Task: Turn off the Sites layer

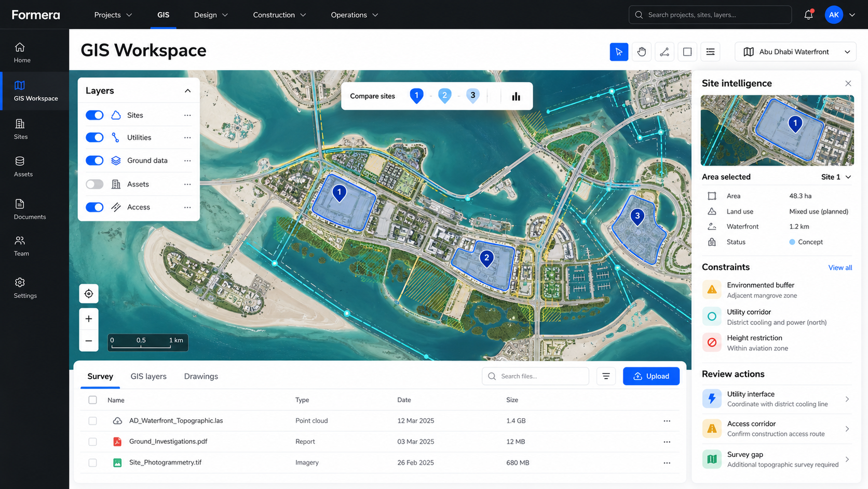Action: click(x=94, y=115)
